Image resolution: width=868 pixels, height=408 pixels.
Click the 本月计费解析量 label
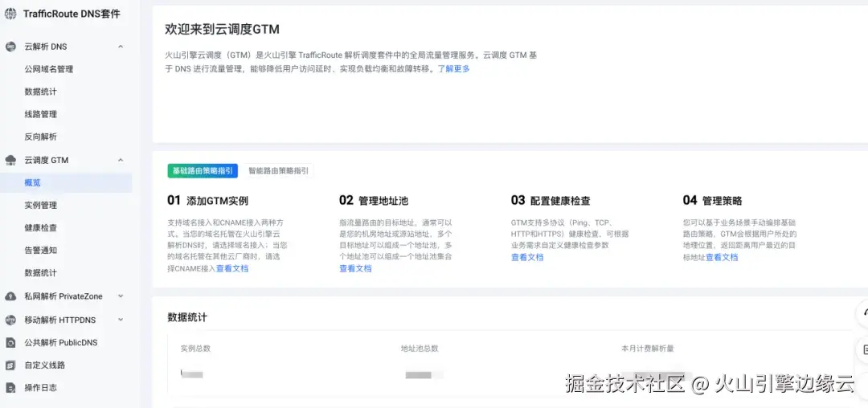click(x=647, y=349)
